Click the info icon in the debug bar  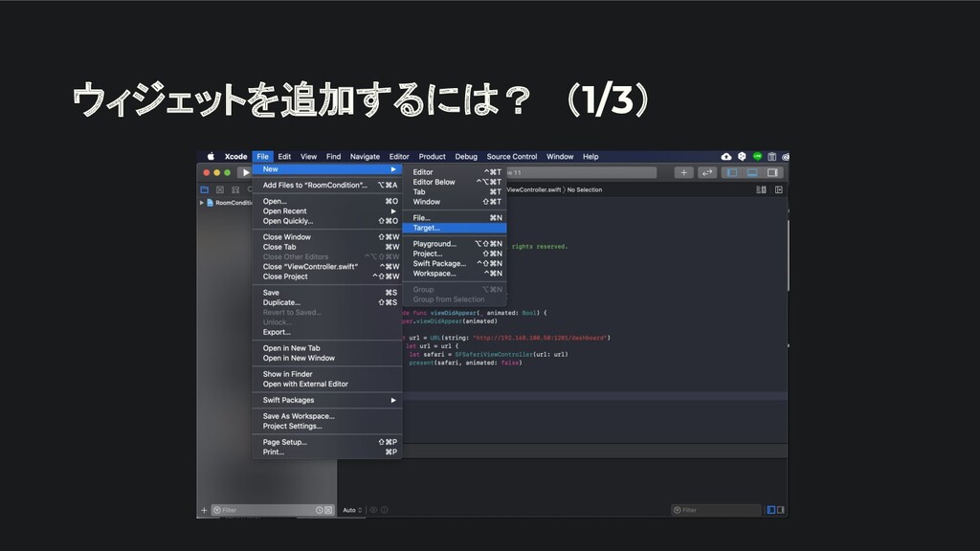[385, 510]
